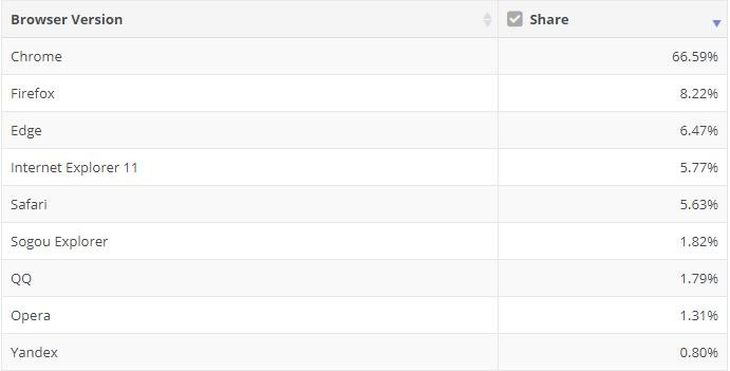Sort by the Browser Version column header
Viewport: 730px width, 371px height.
click(67, 20)
